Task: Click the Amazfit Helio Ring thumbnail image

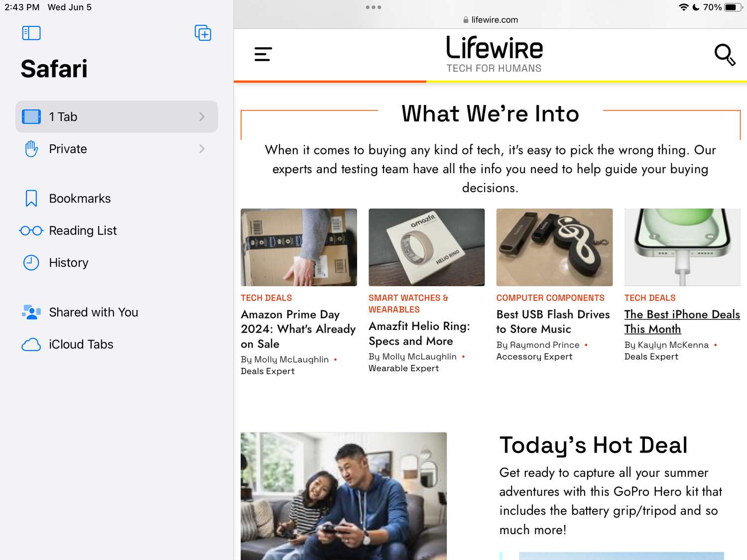Action: pyautogui.click(x=426, y=247)
